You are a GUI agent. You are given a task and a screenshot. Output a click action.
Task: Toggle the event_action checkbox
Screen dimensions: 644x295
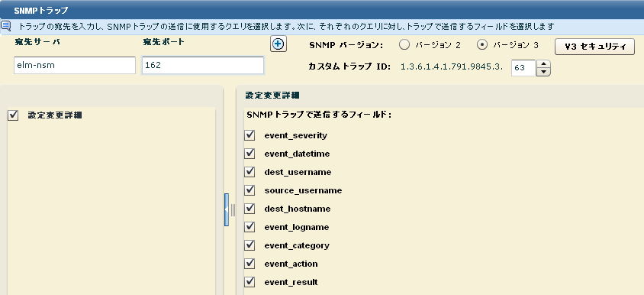250,264
